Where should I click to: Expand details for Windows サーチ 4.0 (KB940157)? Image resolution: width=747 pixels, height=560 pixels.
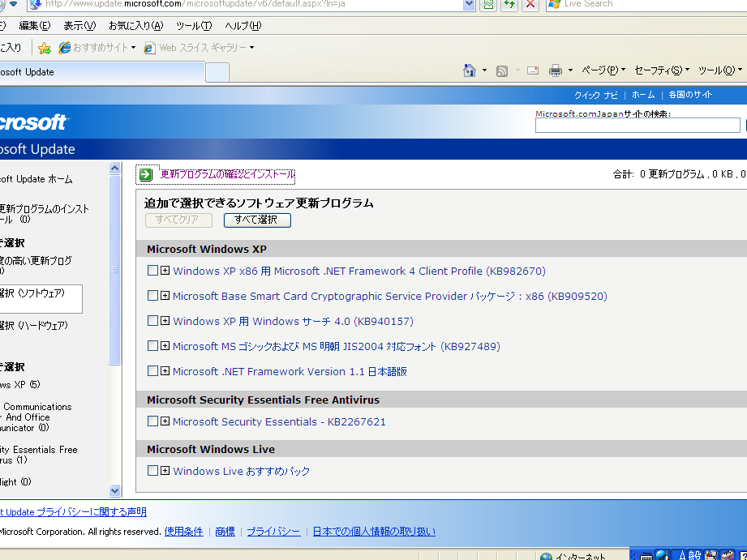point(165,320)
